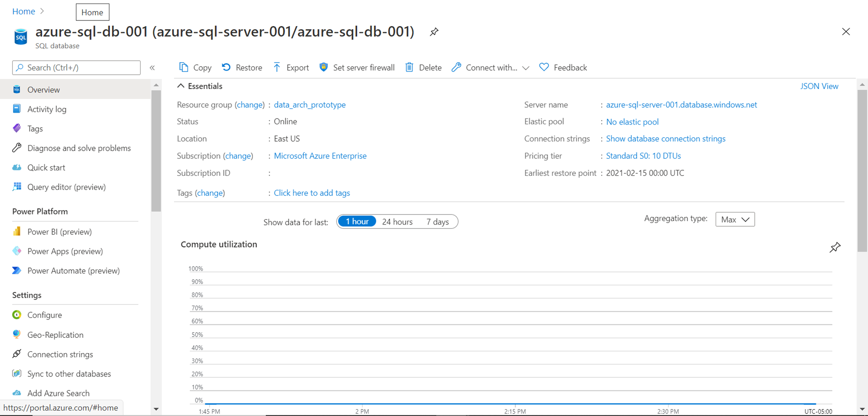The image size is (868, 416).
Task: Click the Query editor grid icon
Action: coord(17,187)
